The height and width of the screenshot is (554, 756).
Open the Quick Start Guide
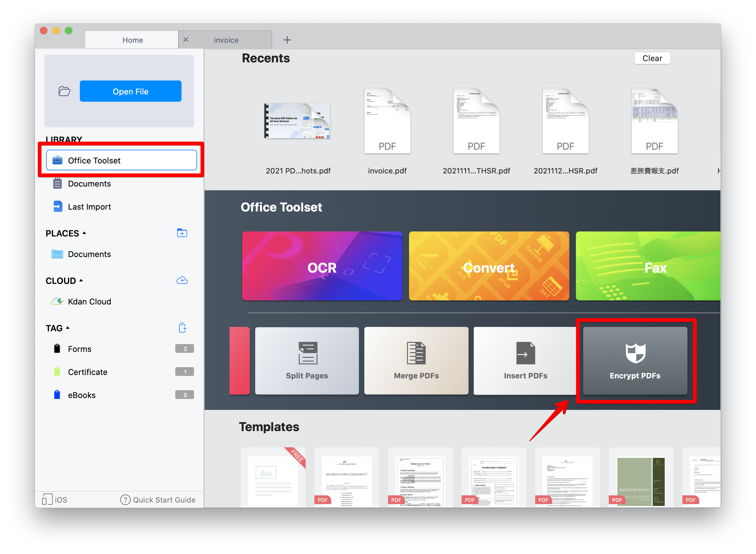(158, 500)
